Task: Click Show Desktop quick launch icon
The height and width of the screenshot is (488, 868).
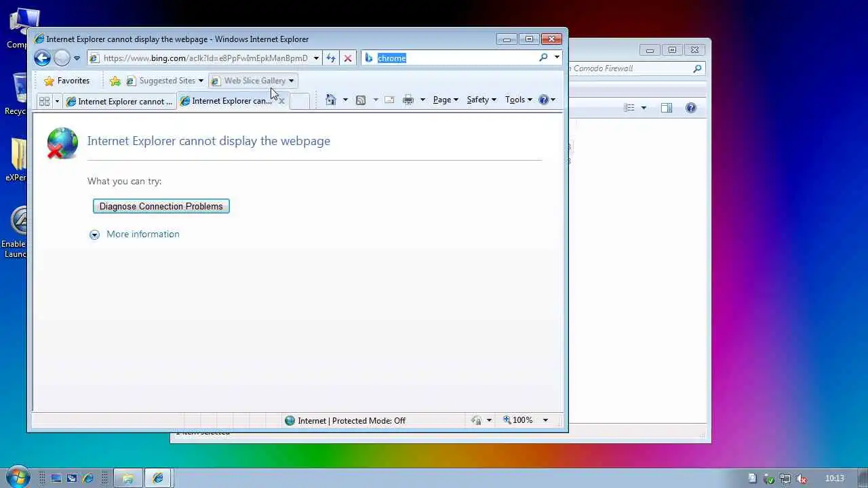Action: pos(56,478)
